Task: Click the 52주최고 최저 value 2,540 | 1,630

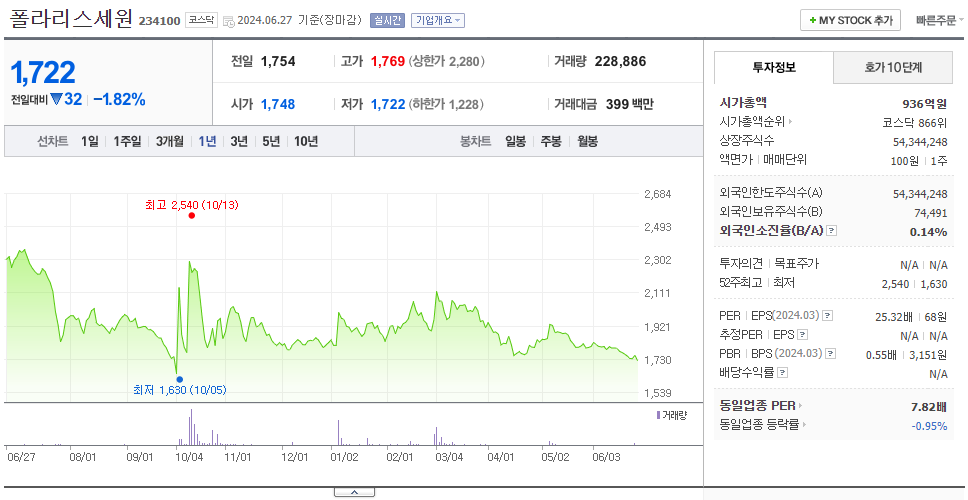Action: (914, 284)
